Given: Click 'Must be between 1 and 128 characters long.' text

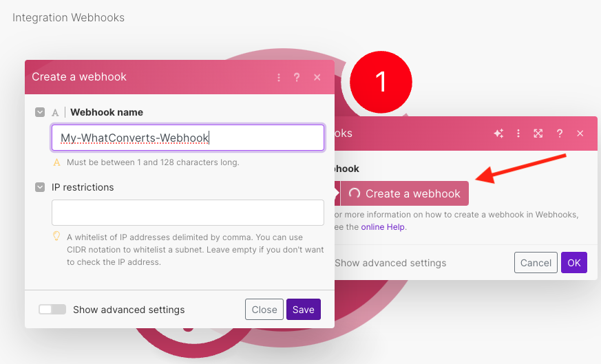Looking at the screenshot, I should pyautogui.click(x=153, y=162).
